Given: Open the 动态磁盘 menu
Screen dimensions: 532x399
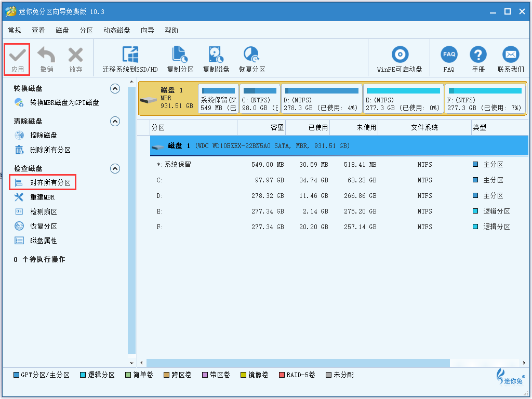Looking at the screenshot, I should point(117,31).
